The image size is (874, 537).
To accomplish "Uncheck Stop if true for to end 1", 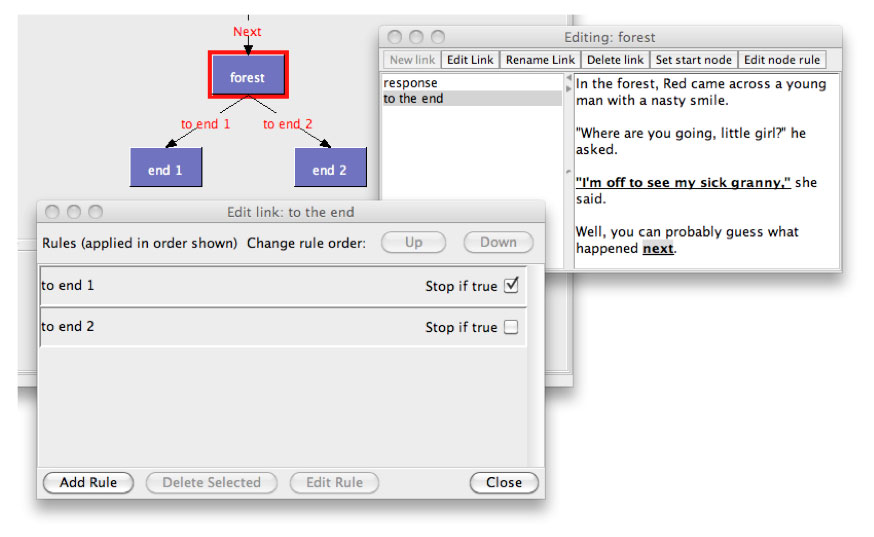I will pos(511,286).
